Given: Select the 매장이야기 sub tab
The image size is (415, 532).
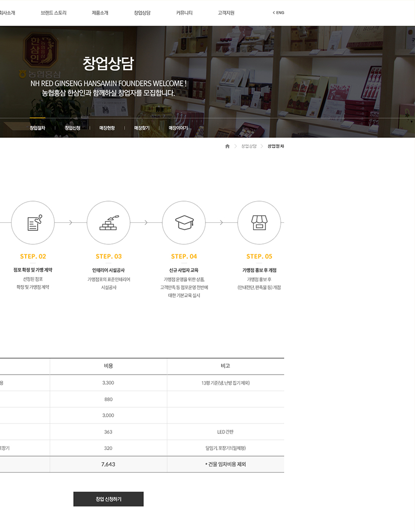Looking at the screenshot, I should click(178, 128).
